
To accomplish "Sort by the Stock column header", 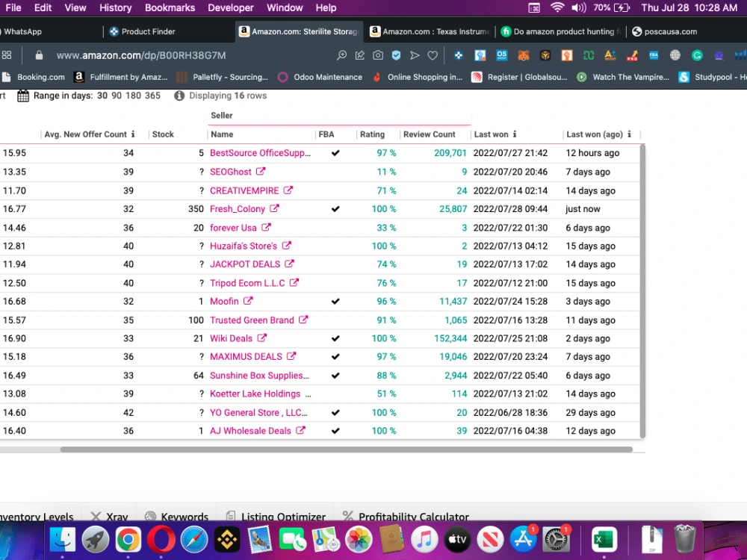I will tap(163, 134).
